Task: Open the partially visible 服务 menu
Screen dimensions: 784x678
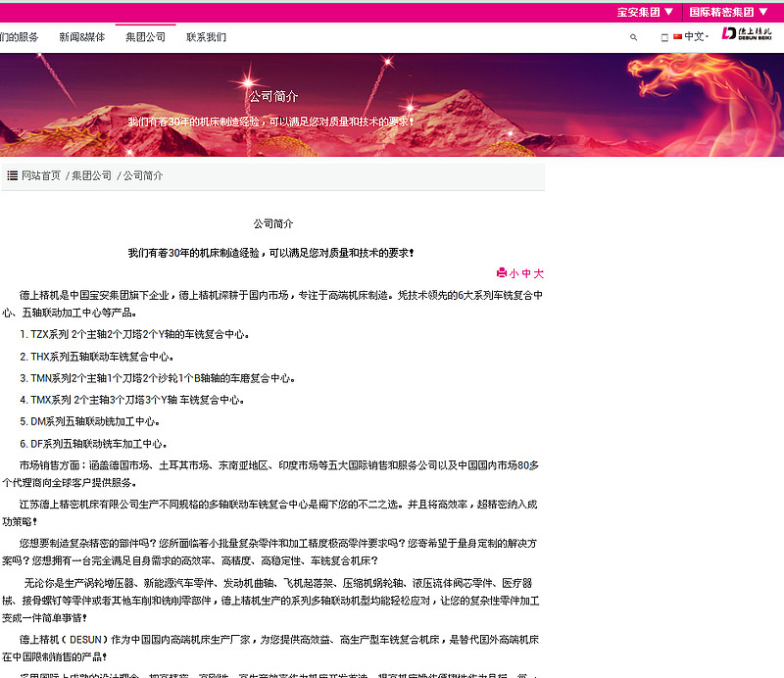Action: click(19, 37)
